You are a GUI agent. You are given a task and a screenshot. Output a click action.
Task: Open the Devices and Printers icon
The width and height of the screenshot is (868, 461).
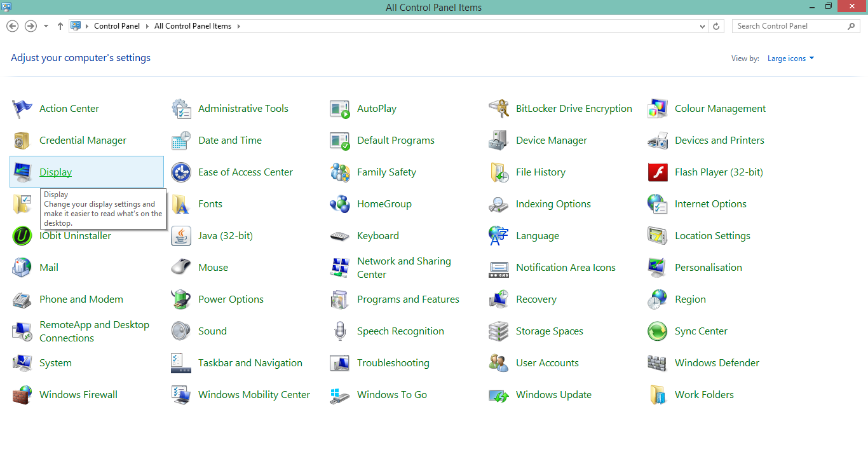tap(658, 141)
